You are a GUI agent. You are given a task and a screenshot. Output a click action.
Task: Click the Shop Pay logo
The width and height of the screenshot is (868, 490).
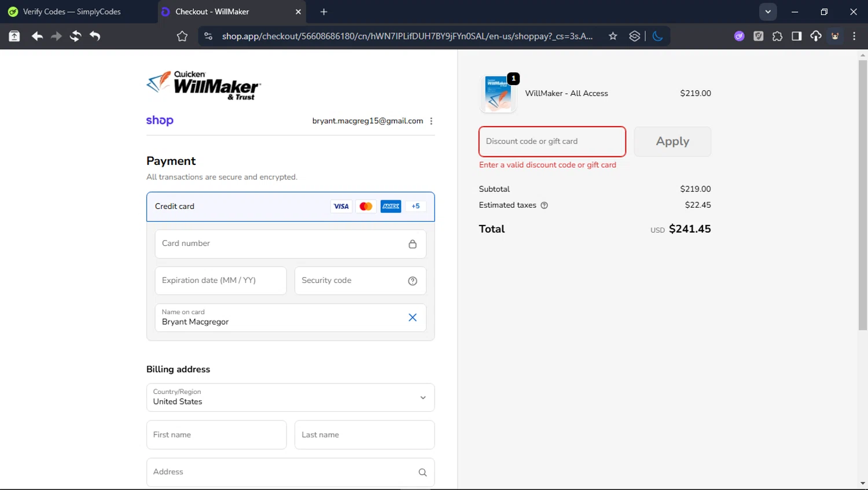pyautogui.click(x=160, y=120)
